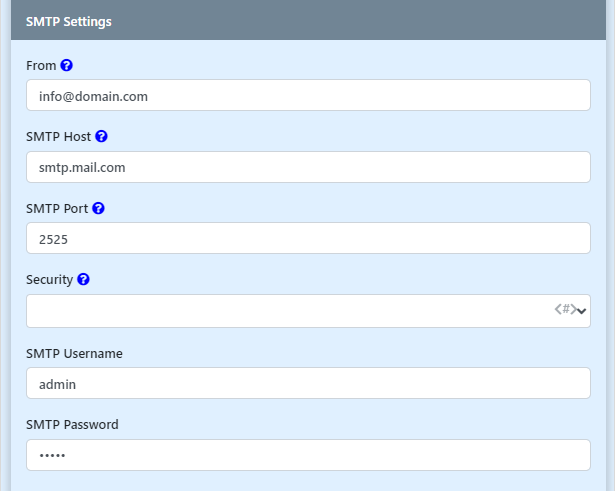
Task: Click the SMTP Settings panel header
Action: pyautogui.click(x=308, y=21)
